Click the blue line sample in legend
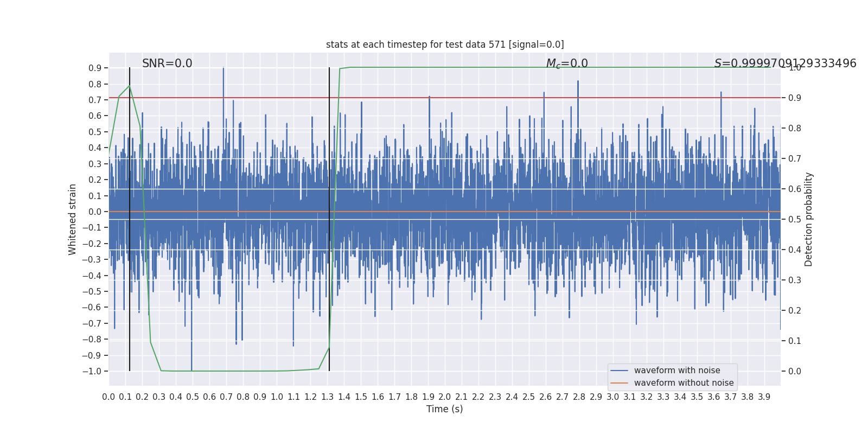868x434 pixels. (620, 371)
